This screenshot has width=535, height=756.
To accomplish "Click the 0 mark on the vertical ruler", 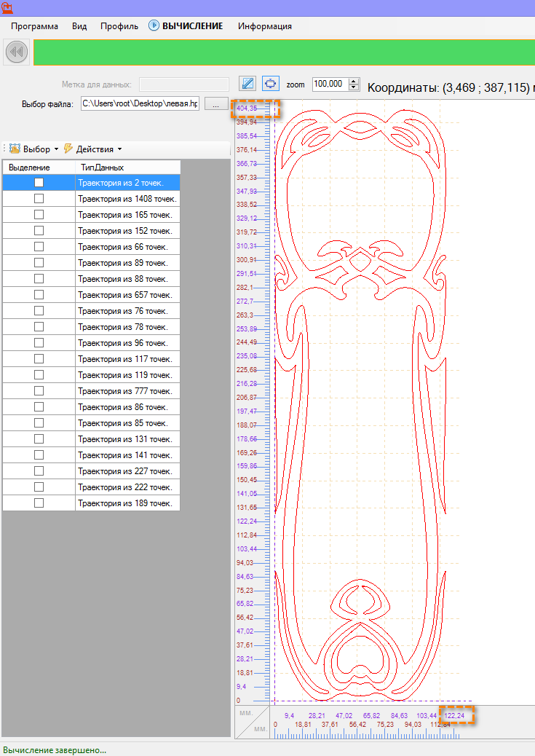I will click(x=238, y=700).
